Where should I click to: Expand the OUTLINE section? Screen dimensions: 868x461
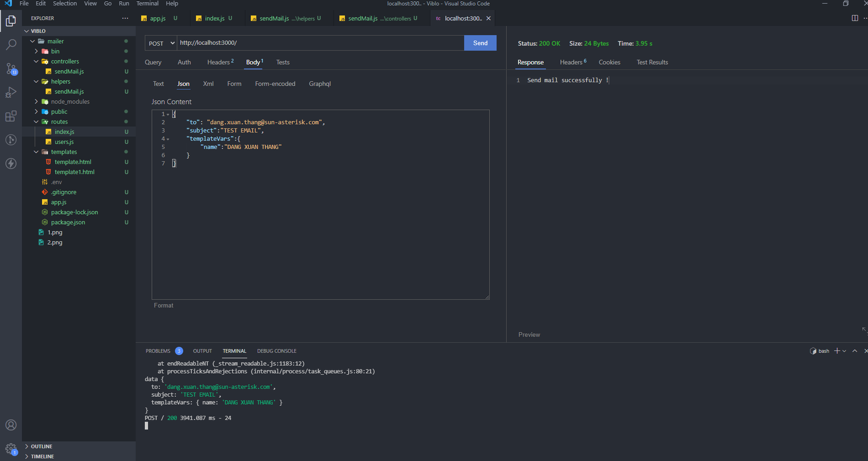[x=42, y=446]
